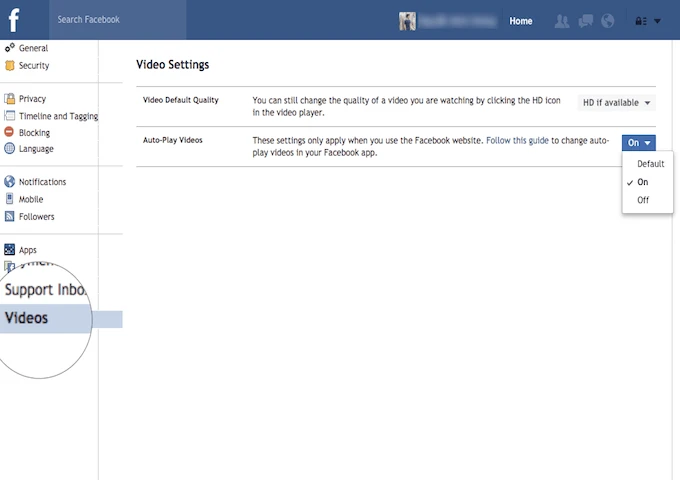
Task: Click the Home link in header
Action: [520, 21]
